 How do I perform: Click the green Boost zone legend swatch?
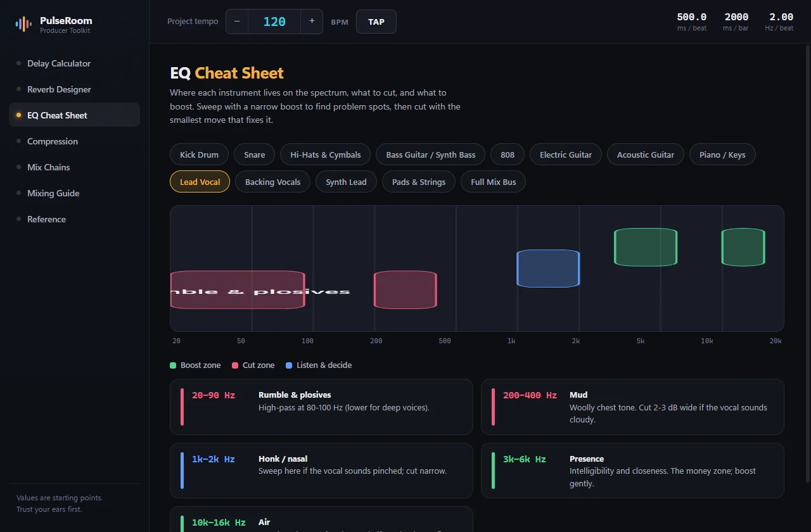(x=173, y=365)
